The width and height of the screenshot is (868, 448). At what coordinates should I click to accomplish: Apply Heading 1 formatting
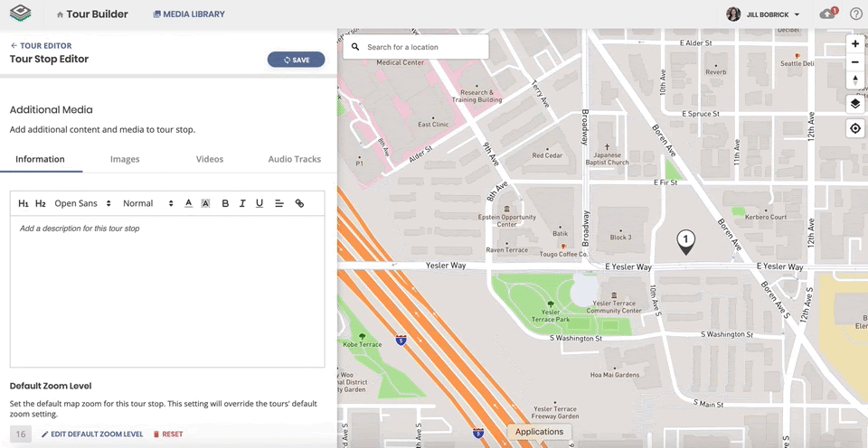[24, 203]
